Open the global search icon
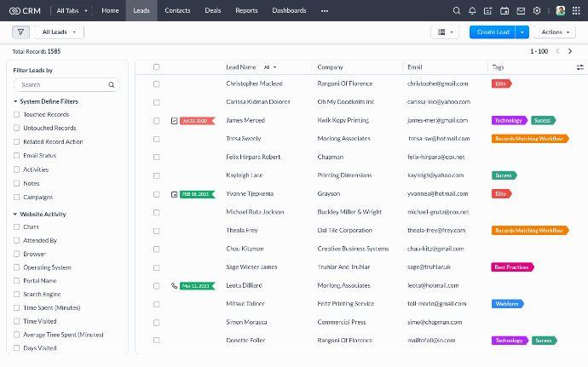This screenshot has height=367, width=588. coord(457,11)
